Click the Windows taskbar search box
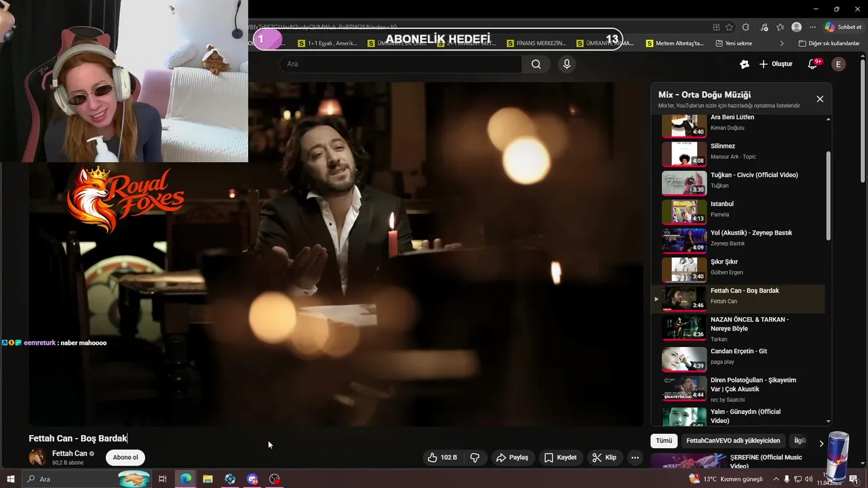 coord(85,479)
